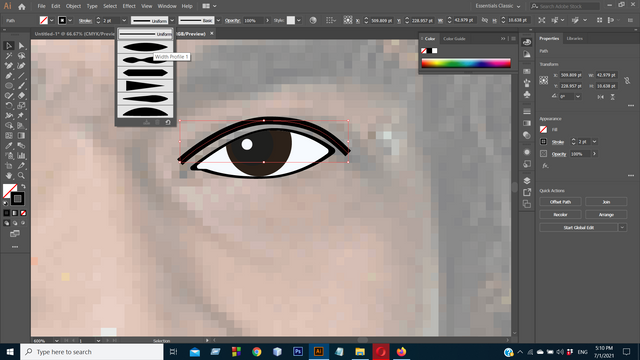Screen dimensions: 640x360
Task: Click reset profiles icon in width list
Action: click(x=168, y=122)
